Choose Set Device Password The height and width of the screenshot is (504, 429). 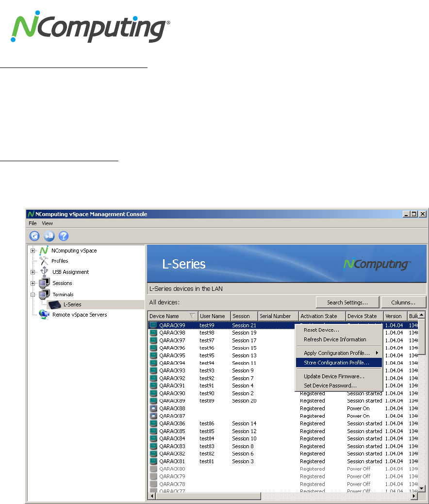pyautogui.click(x=339, y=386)
